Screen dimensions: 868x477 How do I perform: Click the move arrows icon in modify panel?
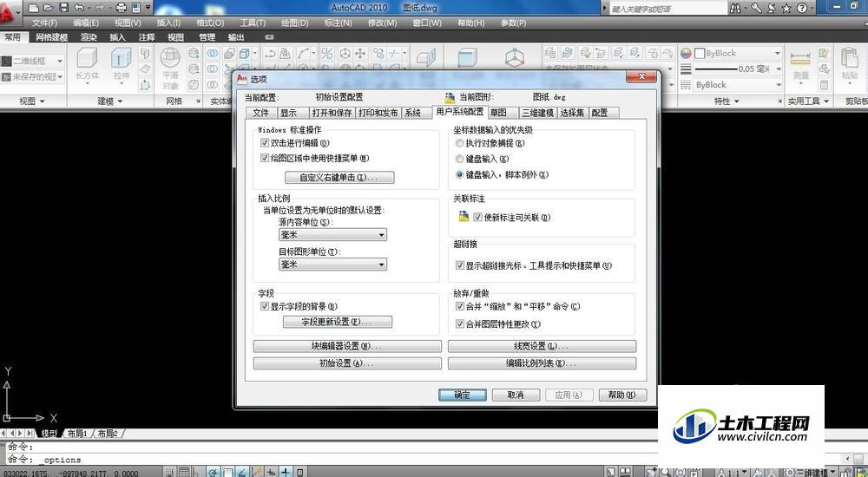point(360,53)
